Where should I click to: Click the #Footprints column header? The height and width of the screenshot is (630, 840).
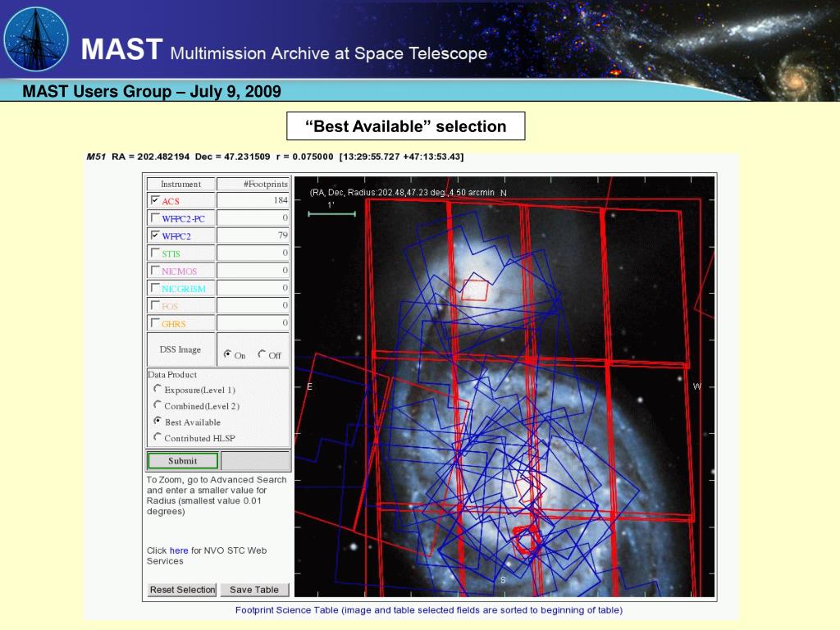(253, 184)
